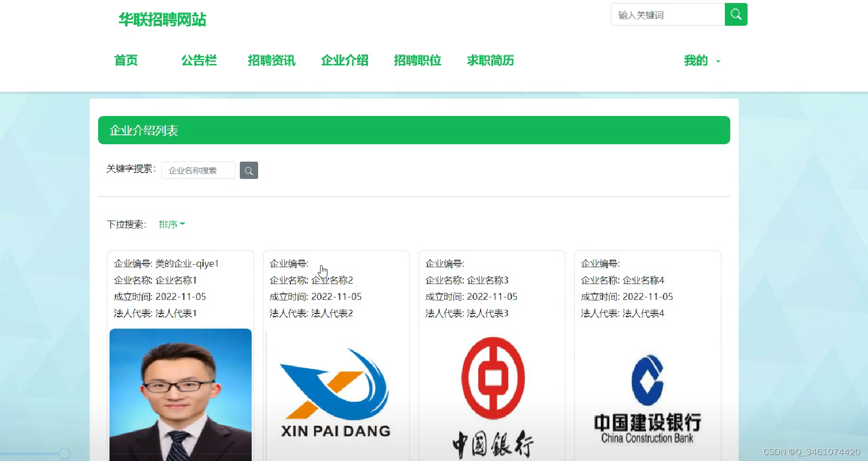Viewport: 868px width, 461px height.
Task: Click 成立时间 2022-11-05 in 企业名称3 card
Action: tap(471, 296)
